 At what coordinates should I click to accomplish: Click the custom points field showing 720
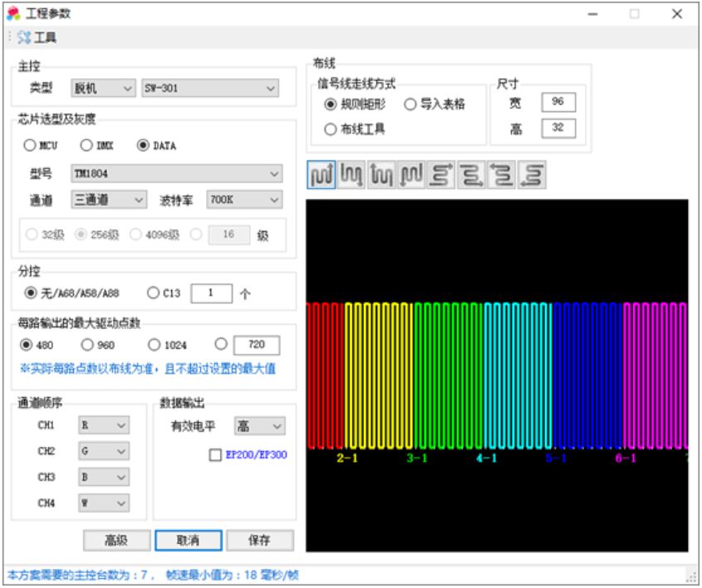click(x=257, y=345)
